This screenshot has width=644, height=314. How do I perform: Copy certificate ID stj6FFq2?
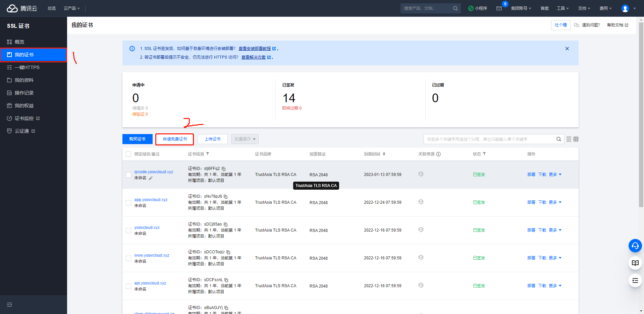[224, 169]
